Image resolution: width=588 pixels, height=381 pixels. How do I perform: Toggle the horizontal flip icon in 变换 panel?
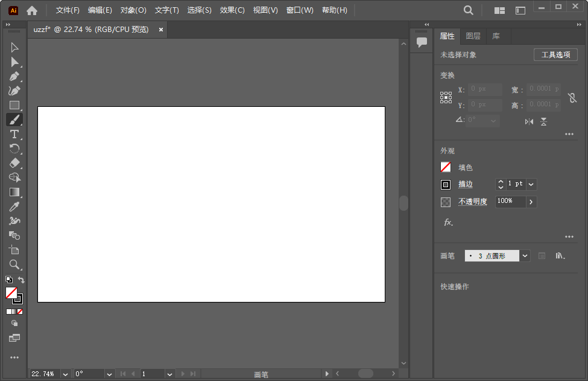(x=528, y=121)
